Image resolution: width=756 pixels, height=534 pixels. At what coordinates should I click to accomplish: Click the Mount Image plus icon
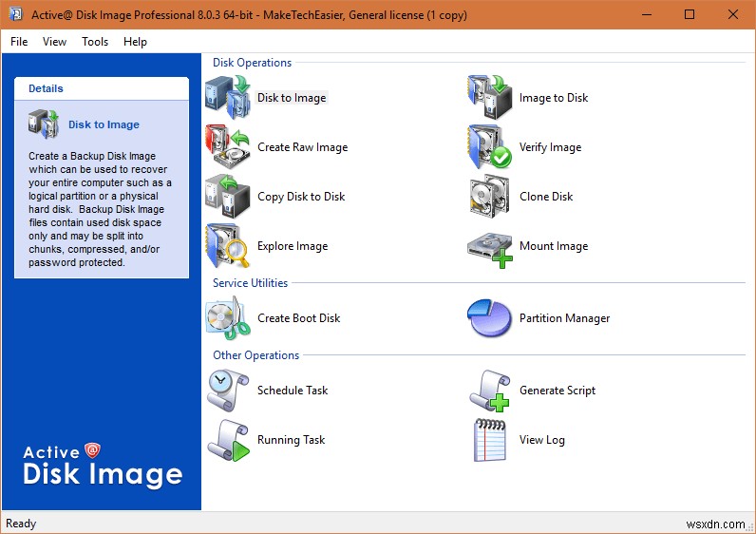490,250
